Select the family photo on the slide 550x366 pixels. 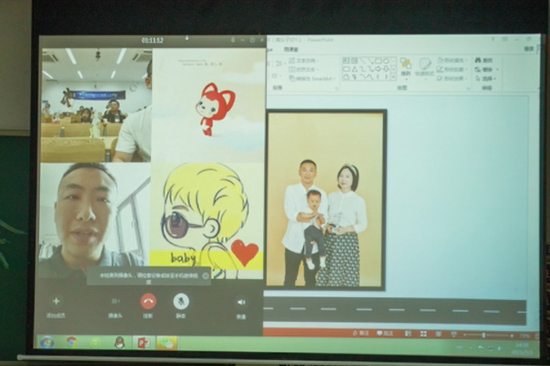(326, 200)
